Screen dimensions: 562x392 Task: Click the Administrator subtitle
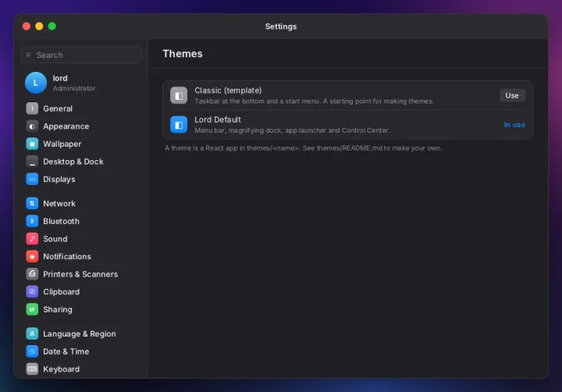click(74, 88)
